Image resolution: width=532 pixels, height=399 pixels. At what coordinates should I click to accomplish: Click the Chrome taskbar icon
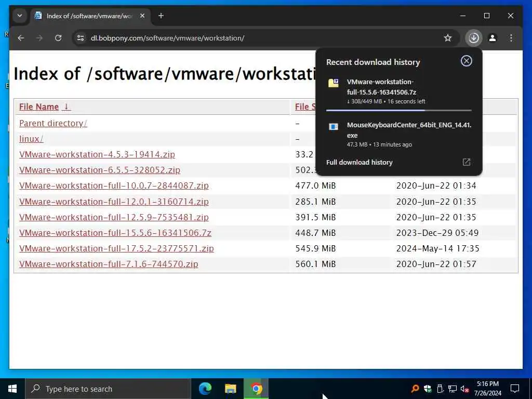256,389
